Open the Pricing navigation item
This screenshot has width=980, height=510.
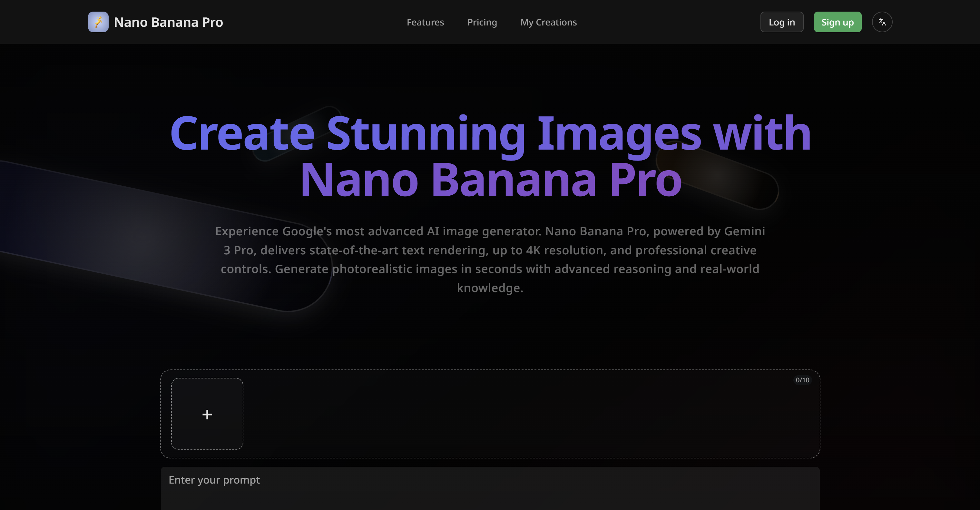482,22
